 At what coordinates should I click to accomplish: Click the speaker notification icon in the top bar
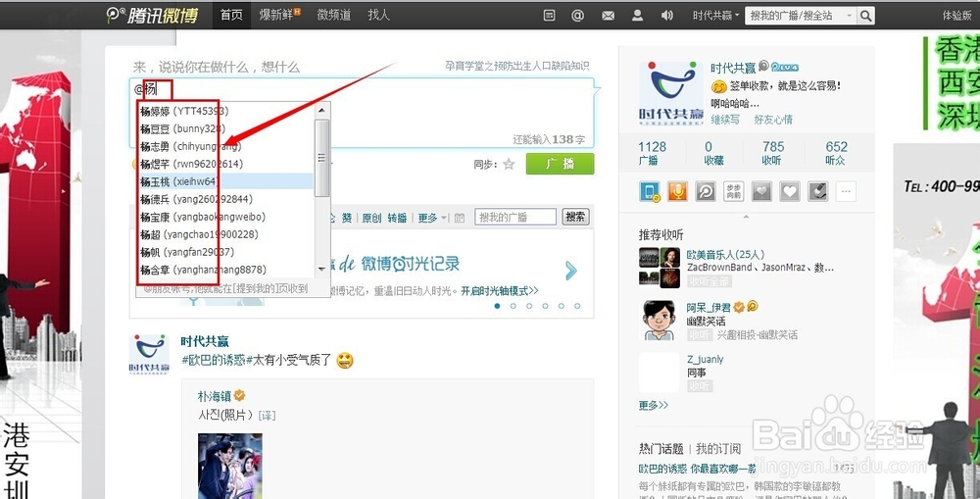click(667, 16)
